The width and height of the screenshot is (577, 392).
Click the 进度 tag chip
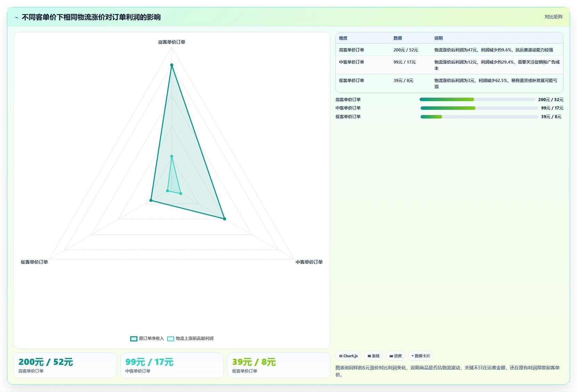click(x=396, y=356)
